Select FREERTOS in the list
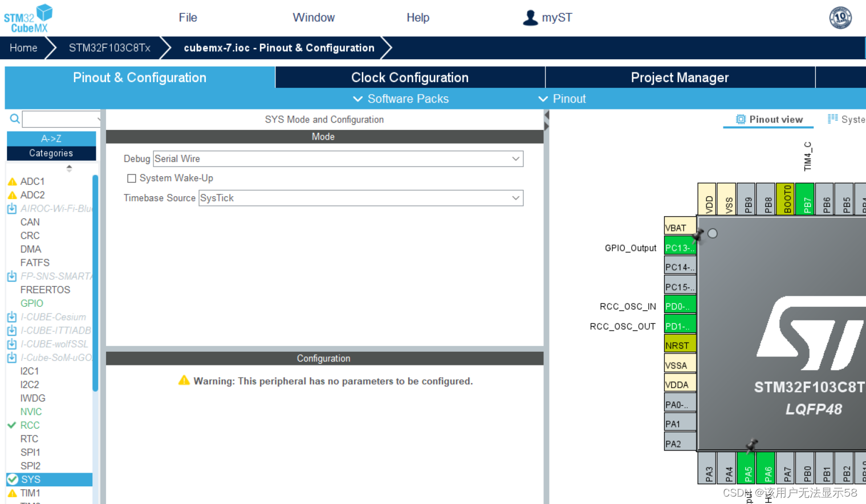Screen dimensions: 866x504 tap(45, 290)
